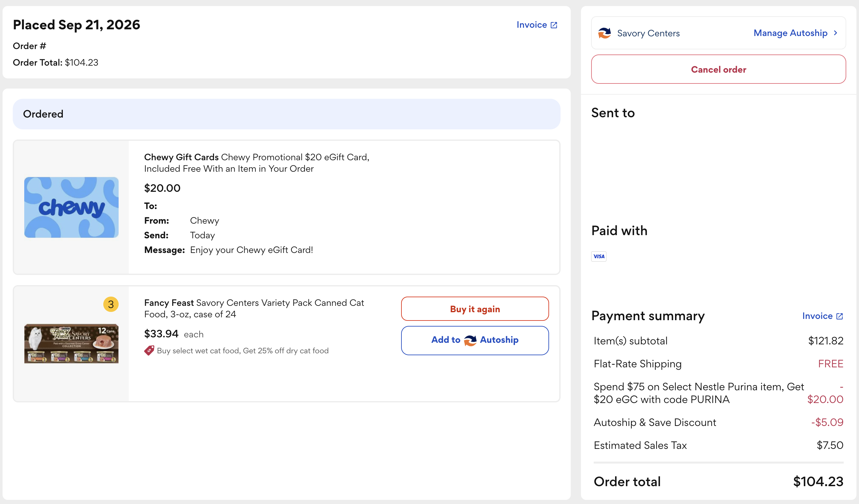Open the Invoice link beside the order date
The height and width of the screenshot is (504, 859).
pos(537,25)
